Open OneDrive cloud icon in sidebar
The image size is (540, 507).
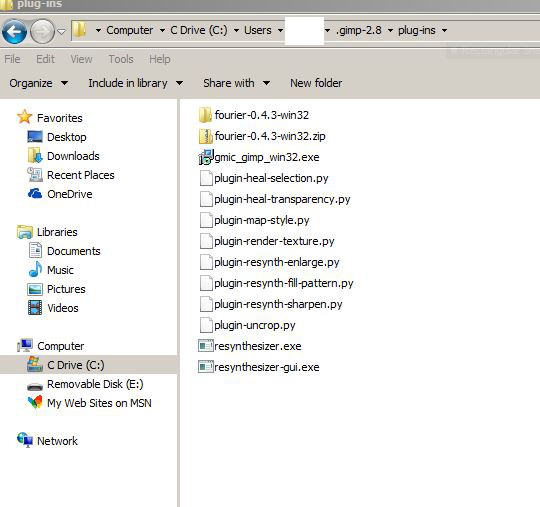tap(35, 194)
